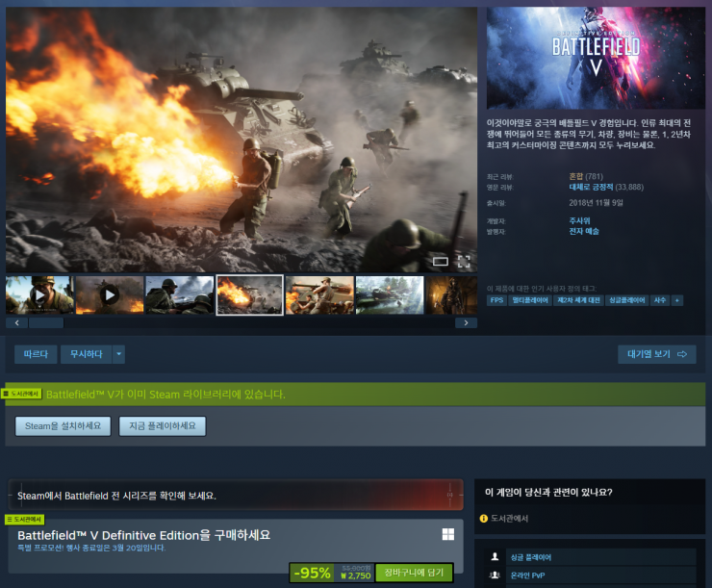This screenshot has width=712, height=588.
Task: Open the 대기열 보기 queue button
Action: pos(656,354)
